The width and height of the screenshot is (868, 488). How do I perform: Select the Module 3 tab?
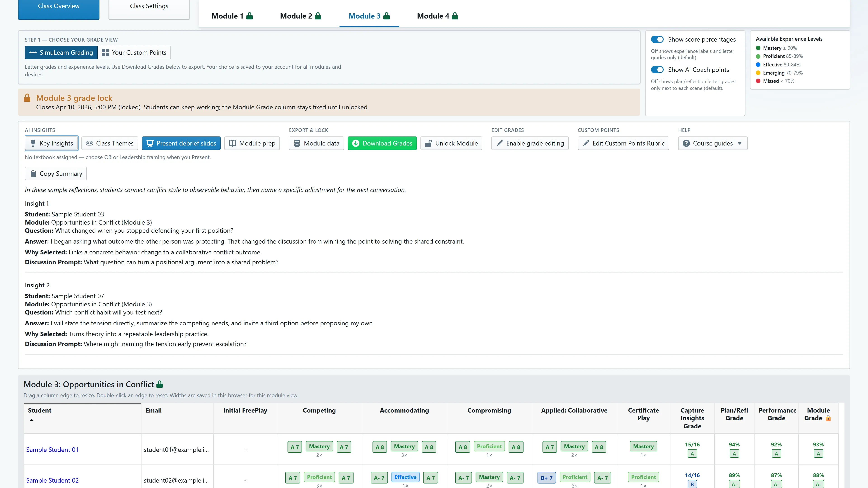pyautogui.click(x=369, y=16)
